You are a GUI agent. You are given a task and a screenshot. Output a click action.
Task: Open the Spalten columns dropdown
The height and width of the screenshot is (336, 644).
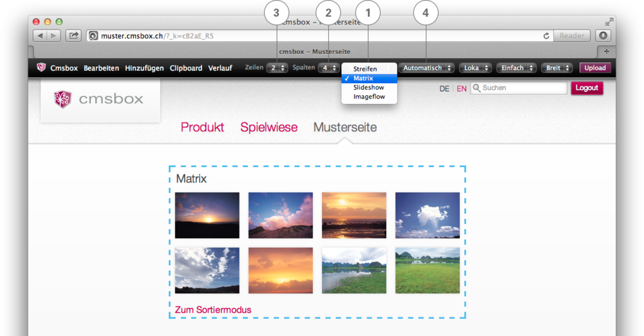328,68
